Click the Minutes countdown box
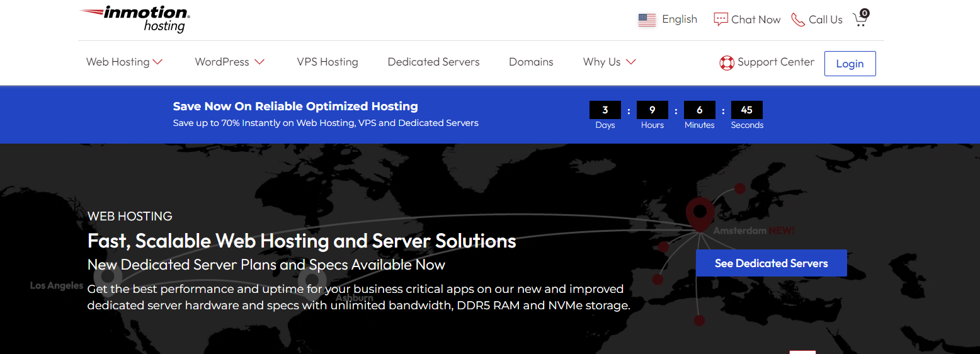This screenshot has height=354, width=980. [700, 110]
